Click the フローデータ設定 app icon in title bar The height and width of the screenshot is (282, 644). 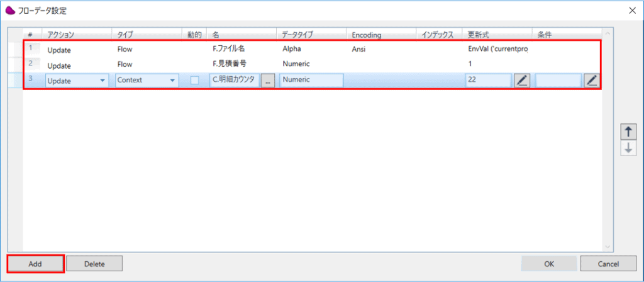coord(10,11)
